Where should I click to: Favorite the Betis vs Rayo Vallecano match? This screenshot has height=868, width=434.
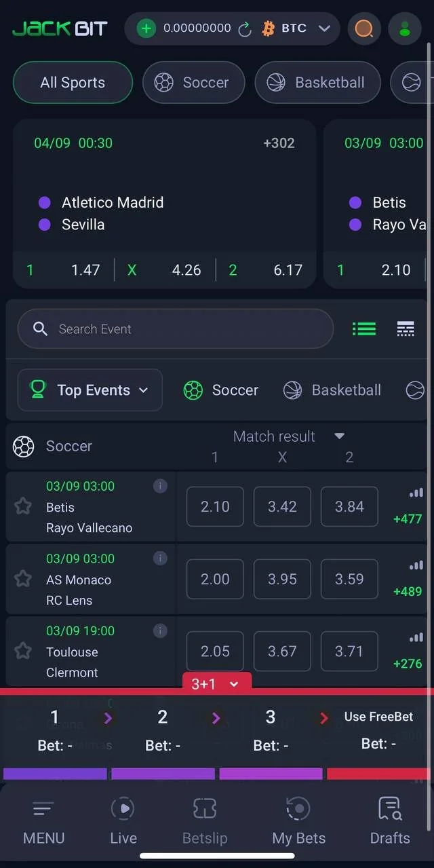click(x=23, y=506)
